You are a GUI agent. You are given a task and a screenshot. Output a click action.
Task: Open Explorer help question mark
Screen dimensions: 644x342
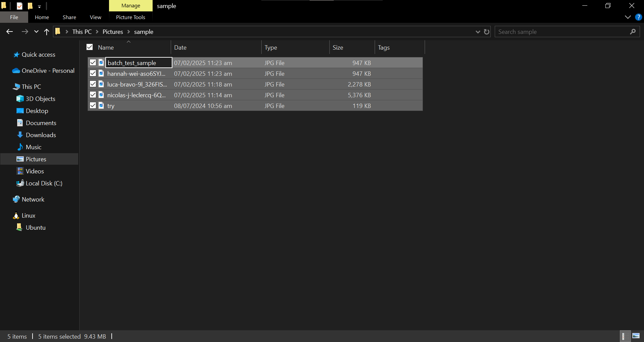pyautogui.click(x=638, y=17)
